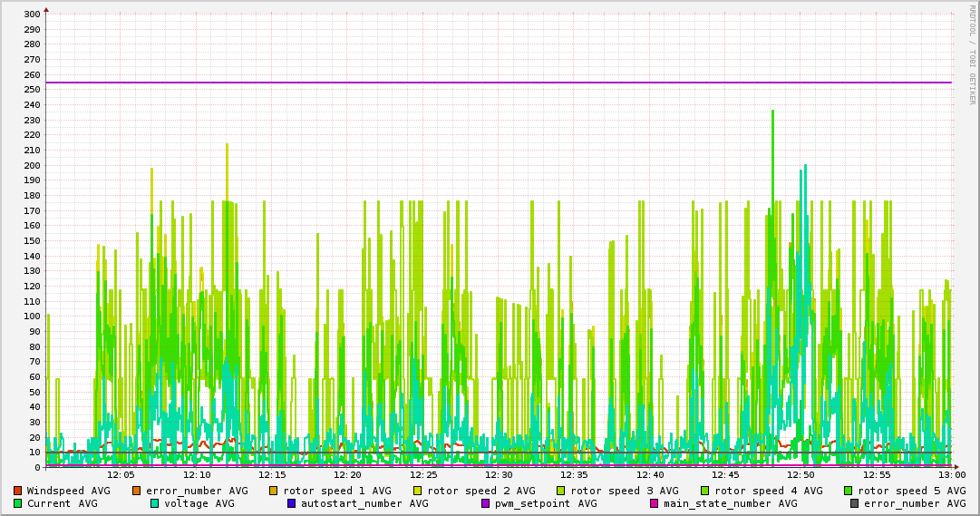Click the orange error_number AVG legend swatch
Image resolution: width=980 pixels, height=516 pixels.
point(137,491)
